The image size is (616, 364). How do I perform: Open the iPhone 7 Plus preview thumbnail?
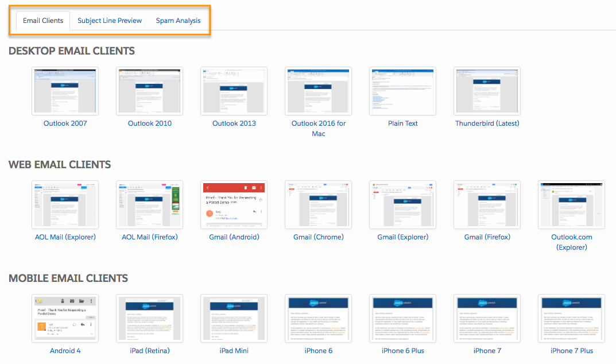pos(572,319)
